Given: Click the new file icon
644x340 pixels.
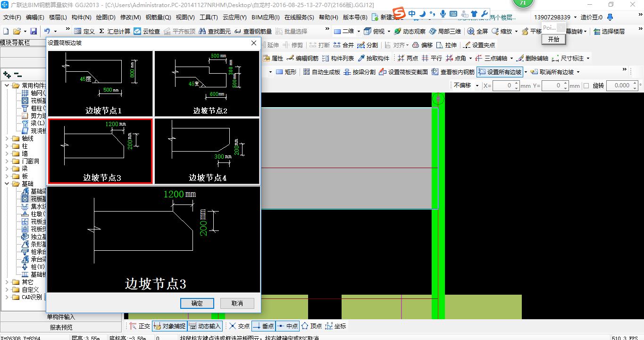Looking at the screenshot, I should (6, 31).
